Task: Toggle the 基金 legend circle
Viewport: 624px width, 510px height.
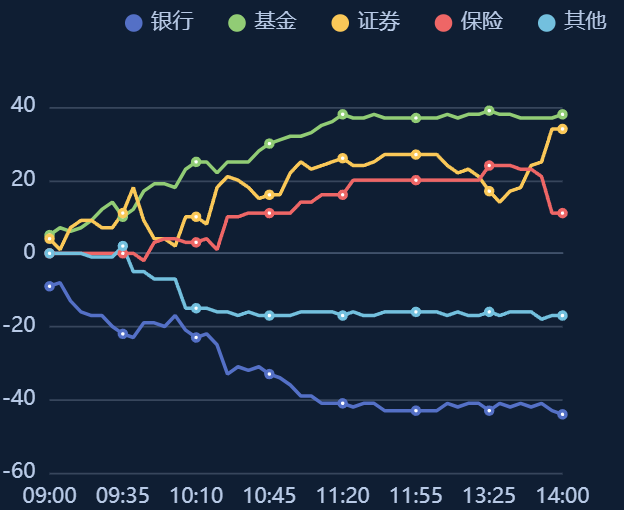Action: point(237,23)
